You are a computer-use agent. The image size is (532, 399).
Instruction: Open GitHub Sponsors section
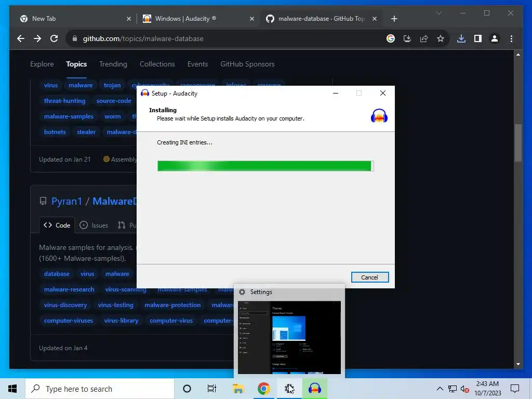[x=247, y=64]
